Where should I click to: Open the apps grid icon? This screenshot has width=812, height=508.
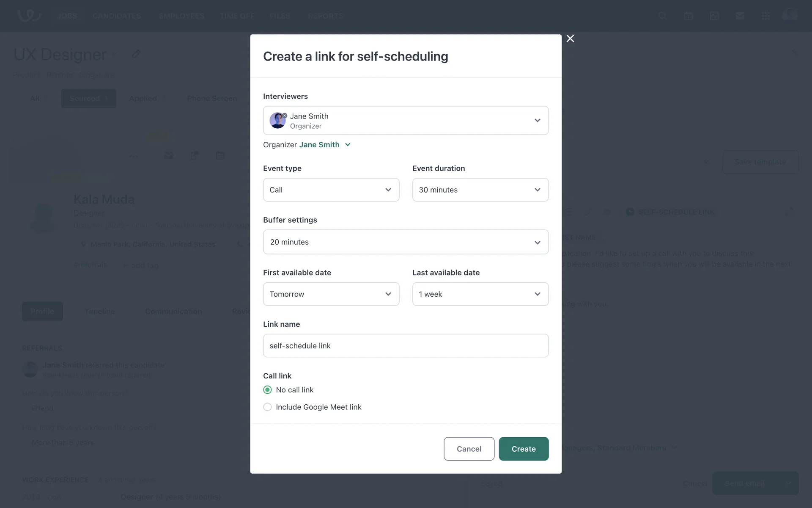(765, 16)
